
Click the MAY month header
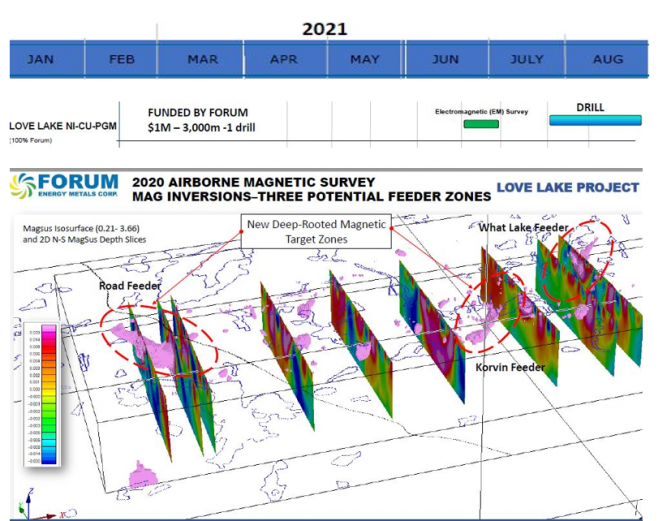coord(365,59)
